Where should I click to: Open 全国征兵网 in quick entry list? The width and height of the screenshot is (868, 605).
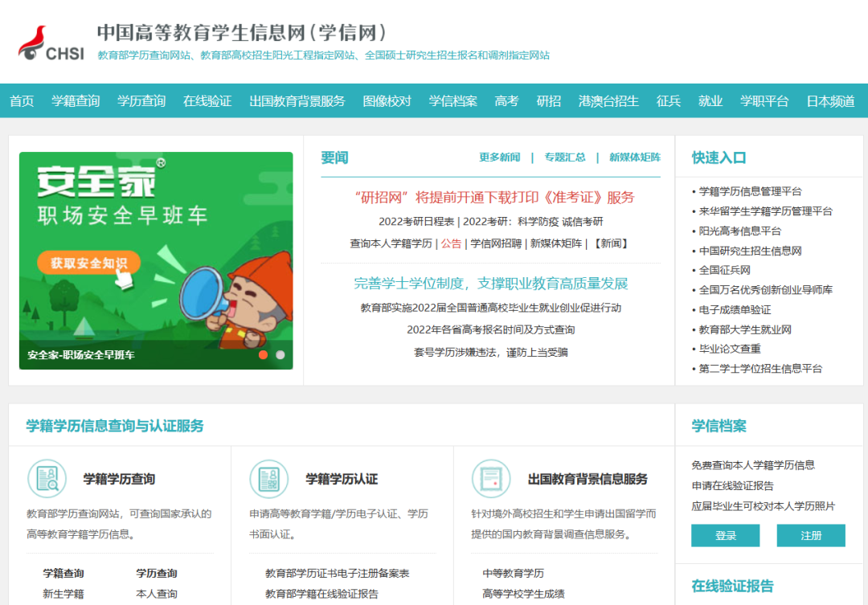[724, 271]
